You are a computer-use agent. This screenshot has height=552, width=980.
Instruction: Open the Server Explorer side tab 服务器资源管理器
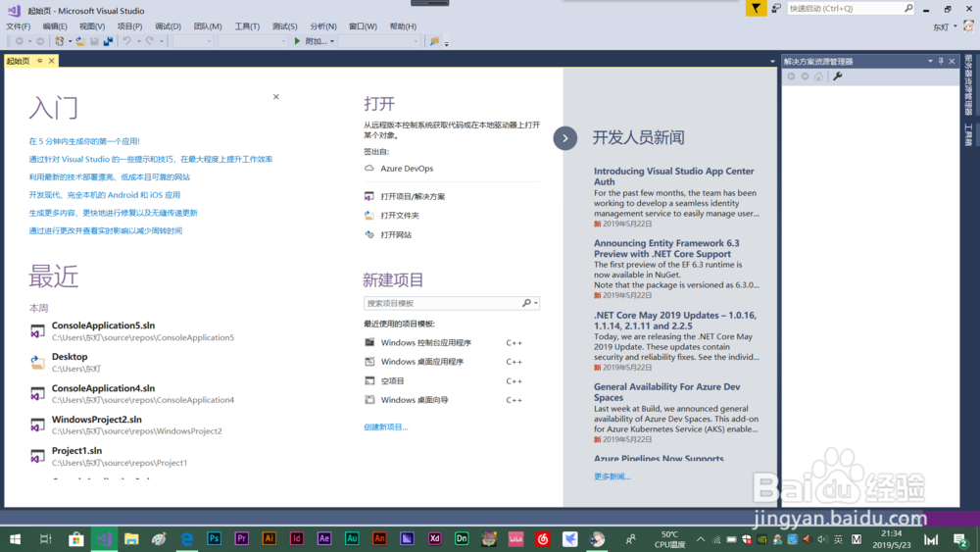tap(968, 84)
